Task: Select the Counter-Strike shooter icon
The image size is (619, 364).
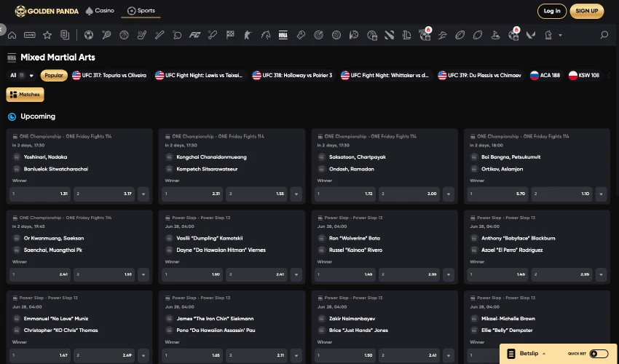Action: 248,35
